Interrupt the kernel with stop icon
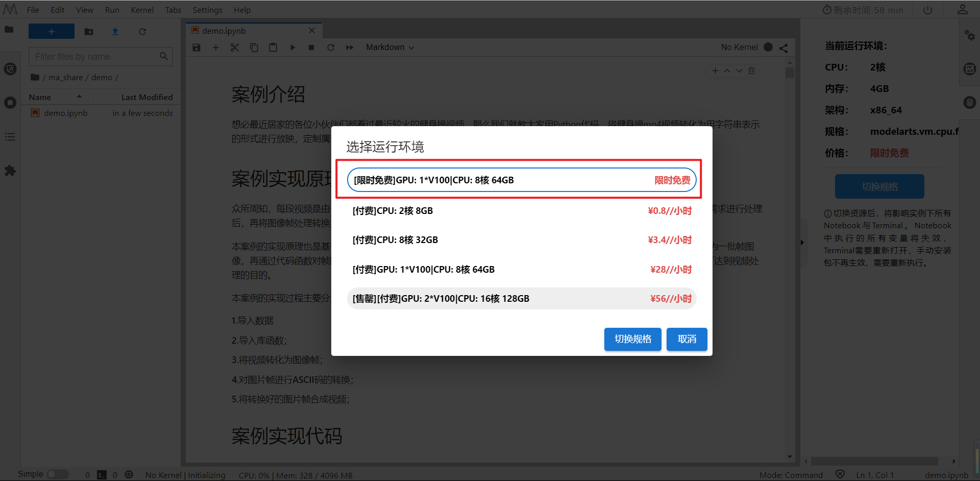The image size is (980, 481). (x=311, y=47)
